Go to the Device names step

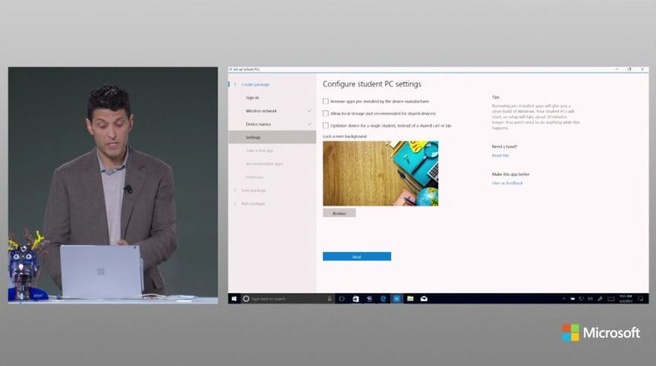click(258, 124)
